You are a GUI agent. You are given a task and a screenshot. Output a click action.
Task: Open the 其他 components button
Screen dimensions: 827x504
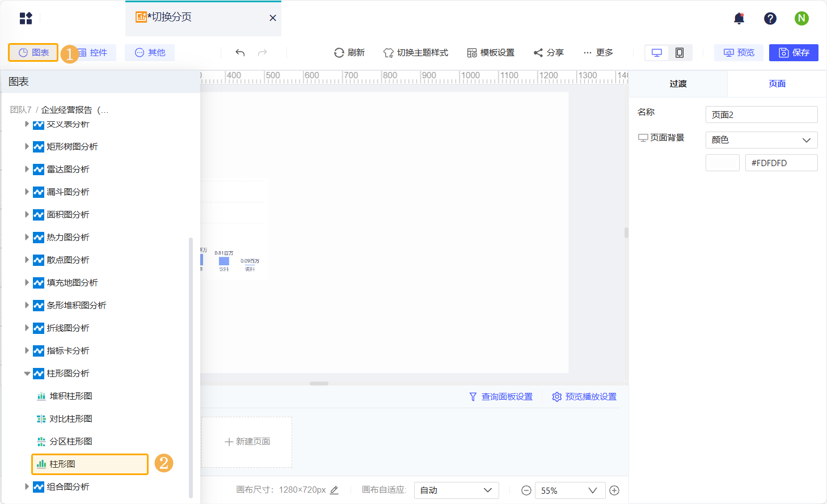(x=150, y=53)
